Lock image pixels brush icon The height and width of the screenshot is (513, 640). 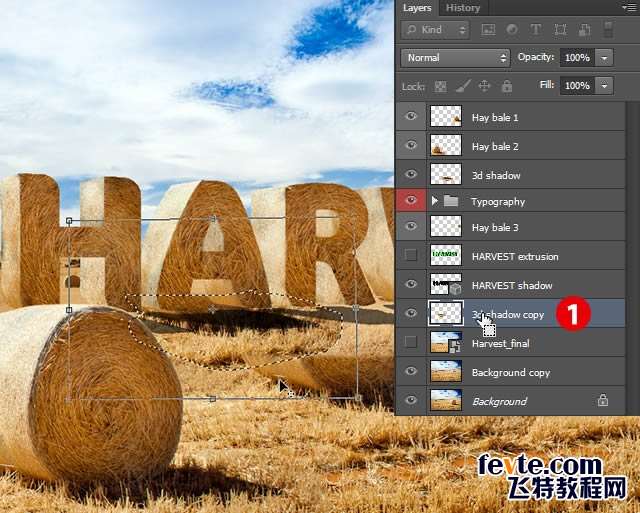point(462,87)
